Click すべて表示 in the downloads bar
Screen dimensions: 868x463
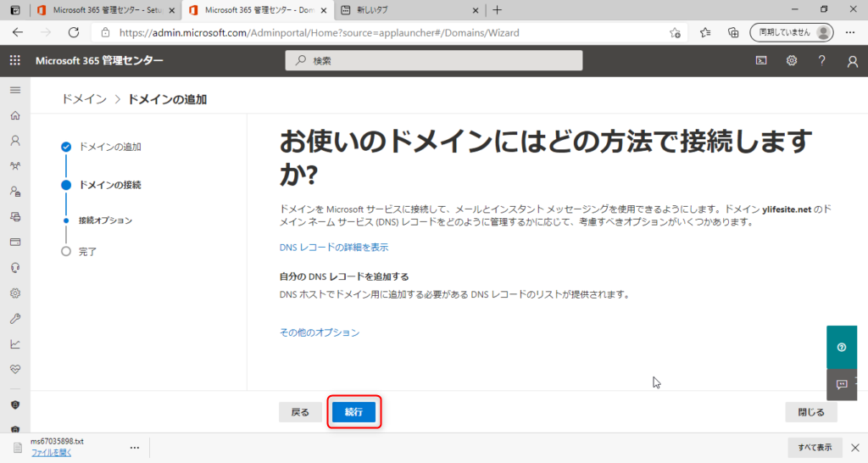click(815, 448)
